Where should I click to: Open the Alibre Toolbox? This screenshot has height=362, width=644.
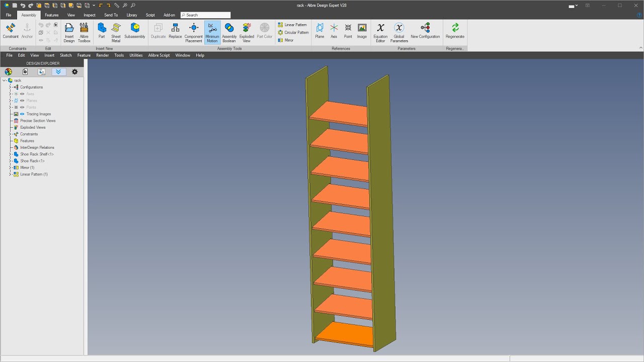pyautogui.click(x=84, y=32)
